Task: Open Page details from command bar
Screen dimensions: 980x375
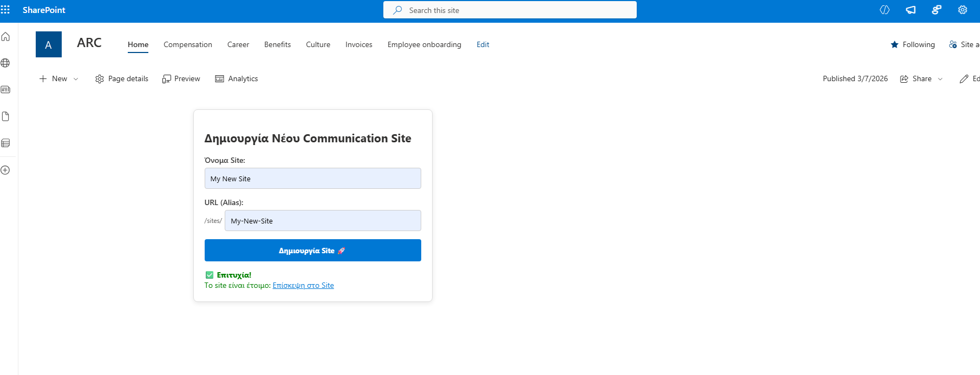Action: tap(122, 78)
